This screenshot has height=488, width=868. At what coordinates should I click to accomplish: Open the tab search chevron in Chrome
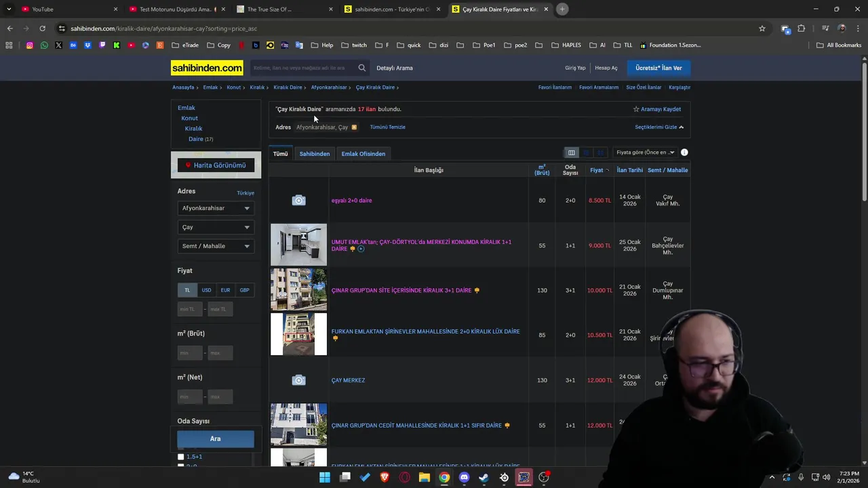tap(9, 9)
